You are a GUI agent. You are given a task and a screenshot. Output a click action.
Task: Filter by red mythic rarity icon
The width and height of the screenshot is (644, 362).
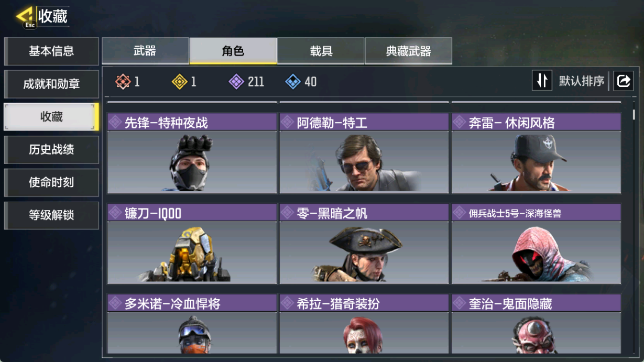123,81
